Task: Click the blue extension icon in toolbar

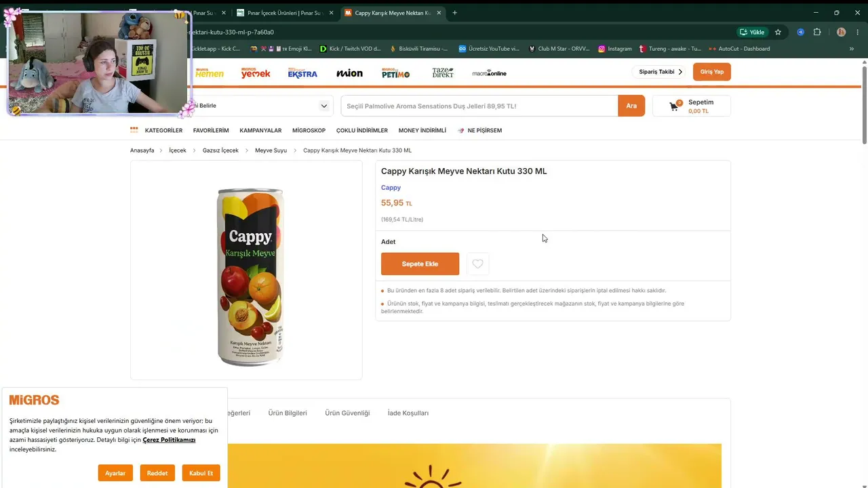Action: (801, 32)
